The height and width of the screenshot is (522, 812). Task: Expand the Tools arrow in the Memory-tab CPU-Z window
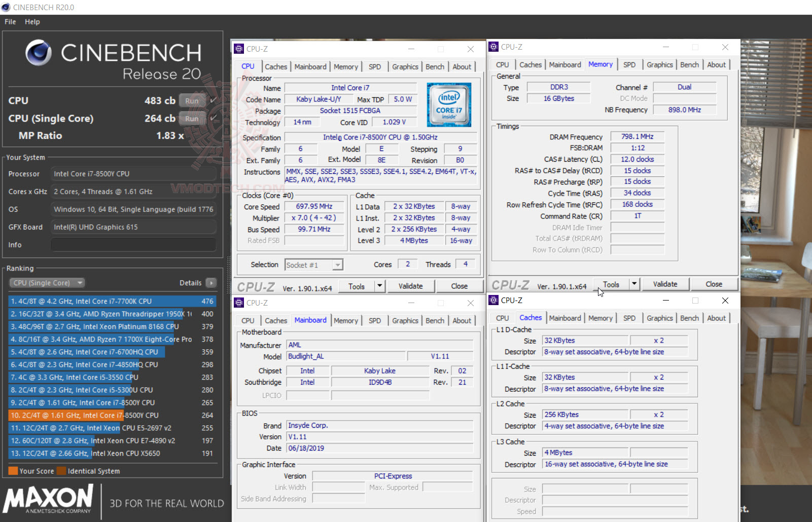[634, 284]
